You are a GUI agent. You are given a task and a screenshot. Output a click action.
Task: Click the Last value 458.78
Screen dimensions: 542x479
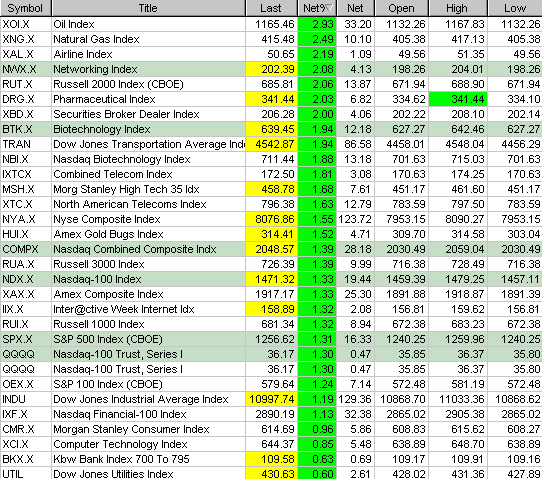point(271,189)
